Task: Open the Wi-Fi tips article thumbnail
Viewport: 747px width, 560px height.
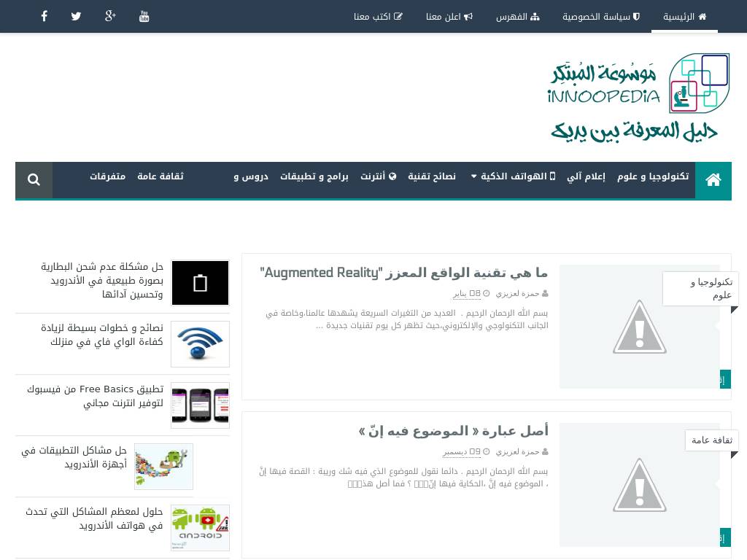Action: (x=200, y=344)
